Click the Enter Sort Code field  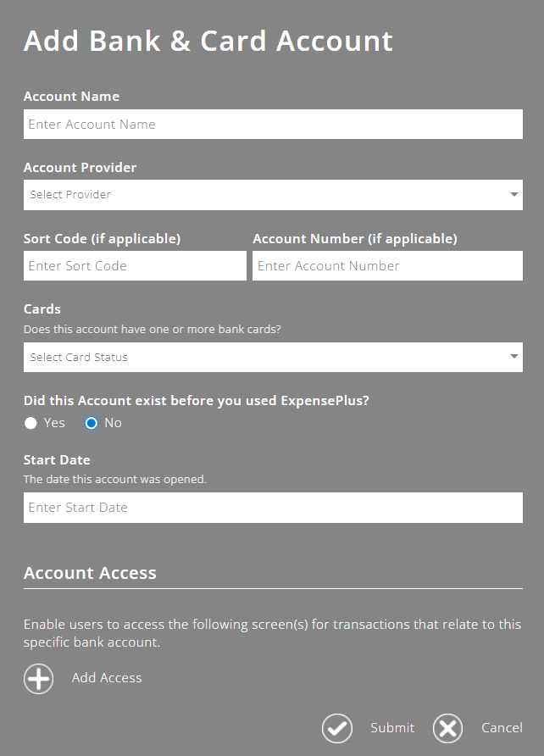pos(135,265)
